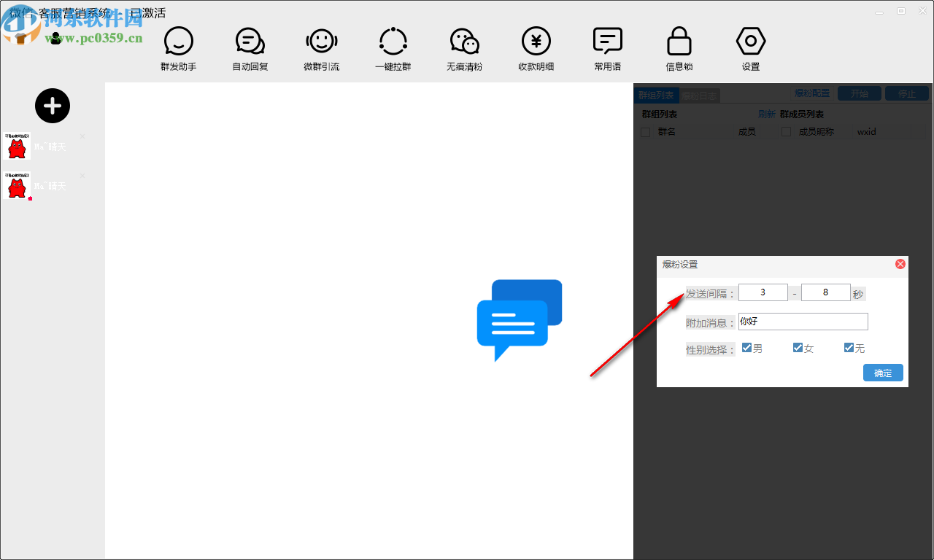This screenshot has width=934, height=560.
Task: Click the 信息锁 padlock icon
Action: tap(679, 42)
